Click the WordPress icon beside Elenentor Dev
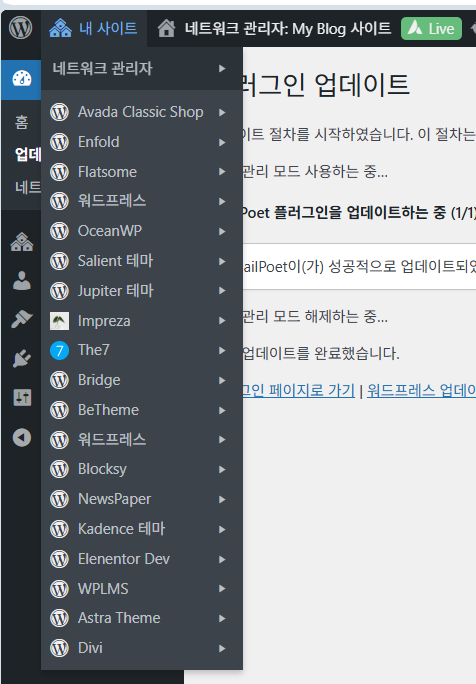The image size is (476, 684). point(59,559)
